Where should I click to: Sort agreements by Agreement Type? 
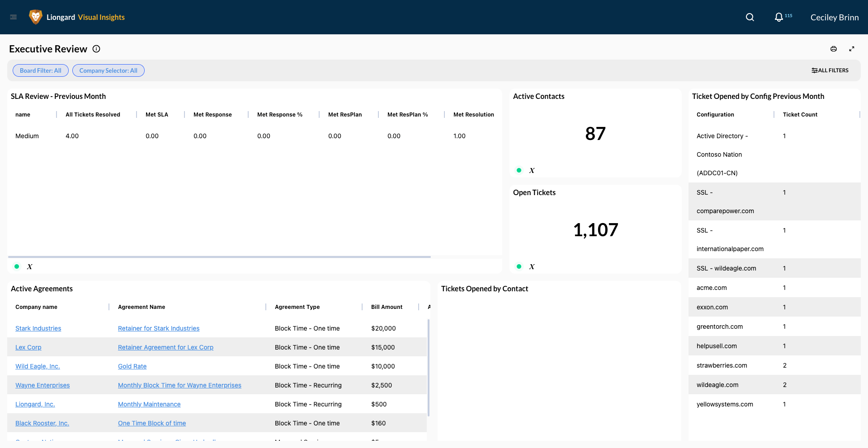click(x=297, y=307)
